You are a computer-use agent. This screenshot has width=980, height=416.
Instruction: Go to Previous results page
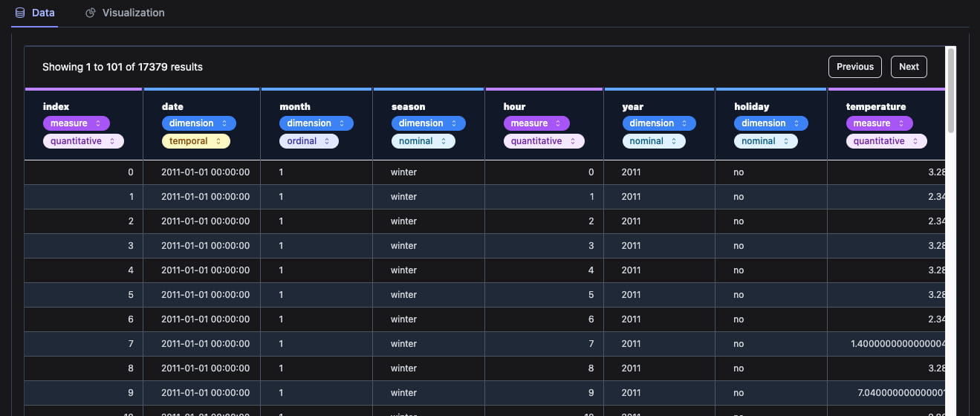coord(854,67)
